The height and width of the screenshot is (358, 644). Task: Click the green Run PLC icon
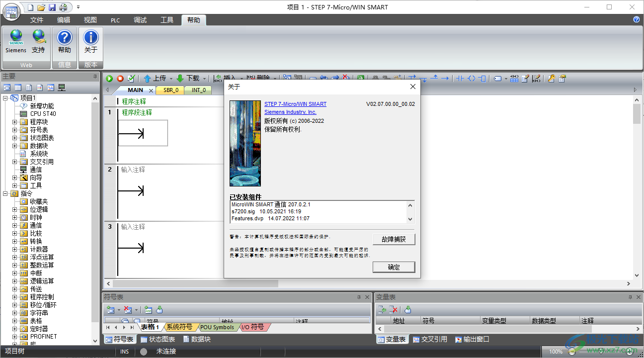pyautogui.click(x=109, y=78)
